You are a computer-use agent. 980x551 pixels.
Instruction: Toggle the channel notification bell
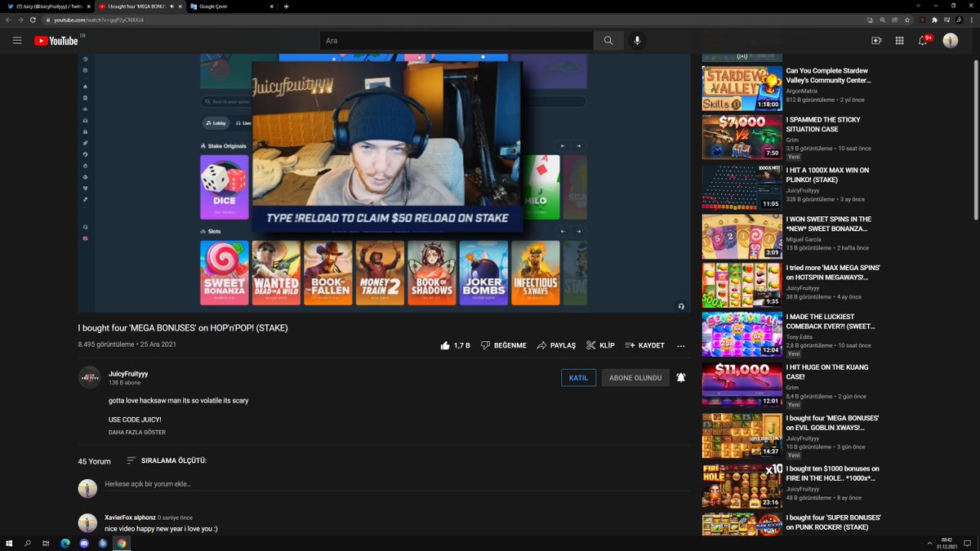coord(680,377)
